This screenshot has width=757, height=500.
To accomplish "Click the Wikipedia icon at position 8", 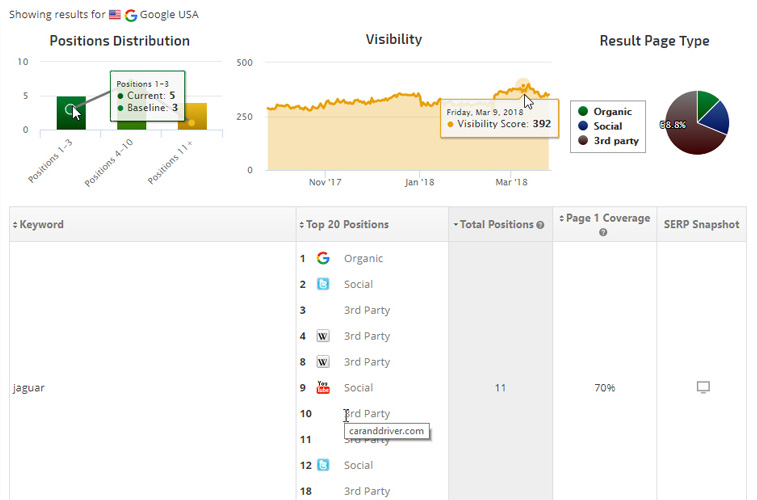I will [x=323, y=362].
